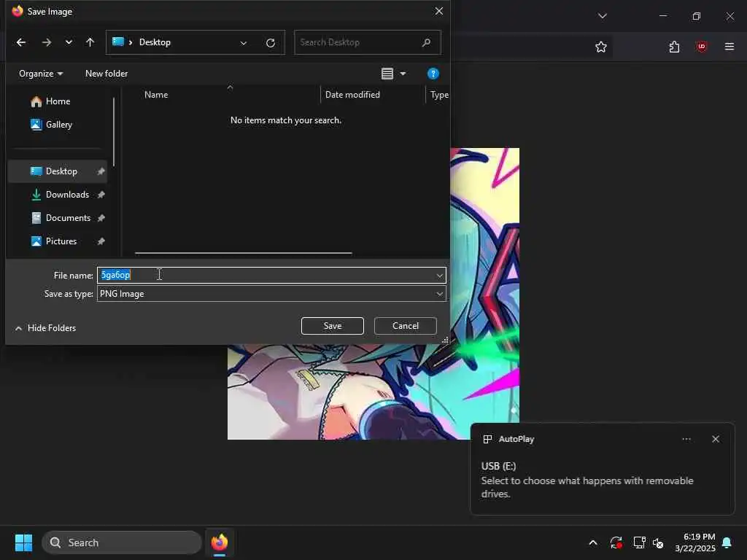Open muted volume tray icon
The width and height of the screenshot is (747, 560).
click(658, 542)
